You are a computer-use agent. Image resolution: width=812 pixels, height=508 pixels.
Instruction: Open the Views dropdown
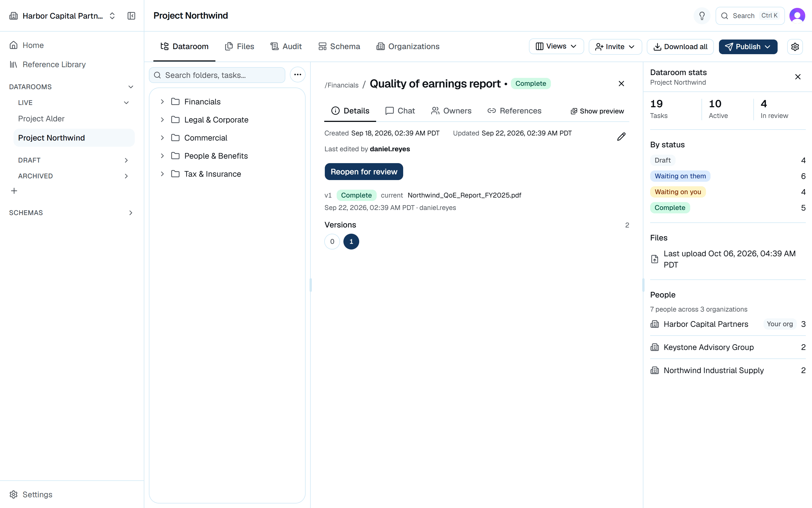click(x=556, y=46)
